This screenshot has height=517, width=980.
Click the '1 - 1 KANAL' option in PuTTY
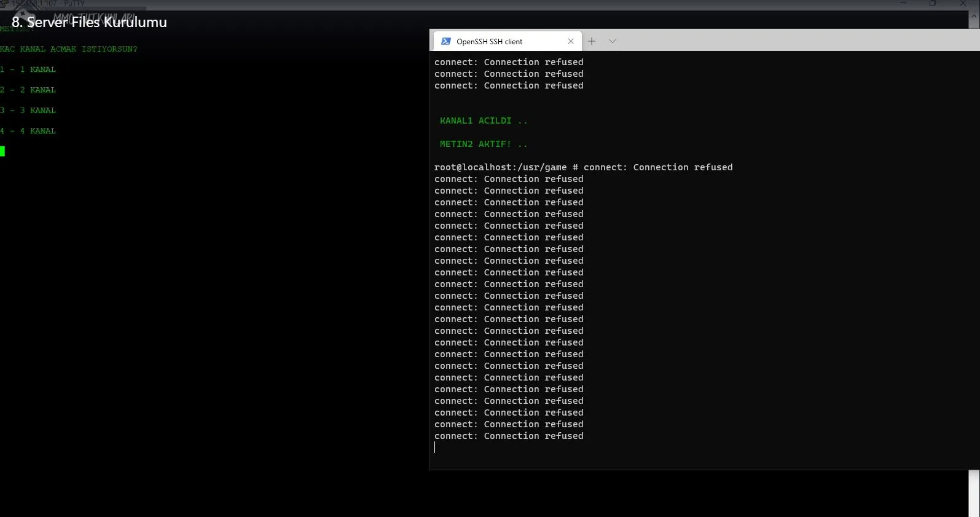(x=28, y=69)
